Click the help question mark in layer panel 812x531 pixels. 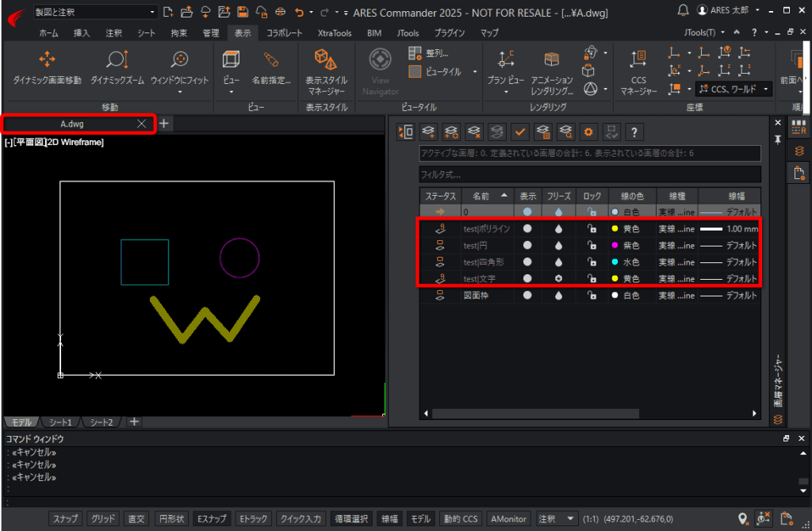tap(634, 132)
